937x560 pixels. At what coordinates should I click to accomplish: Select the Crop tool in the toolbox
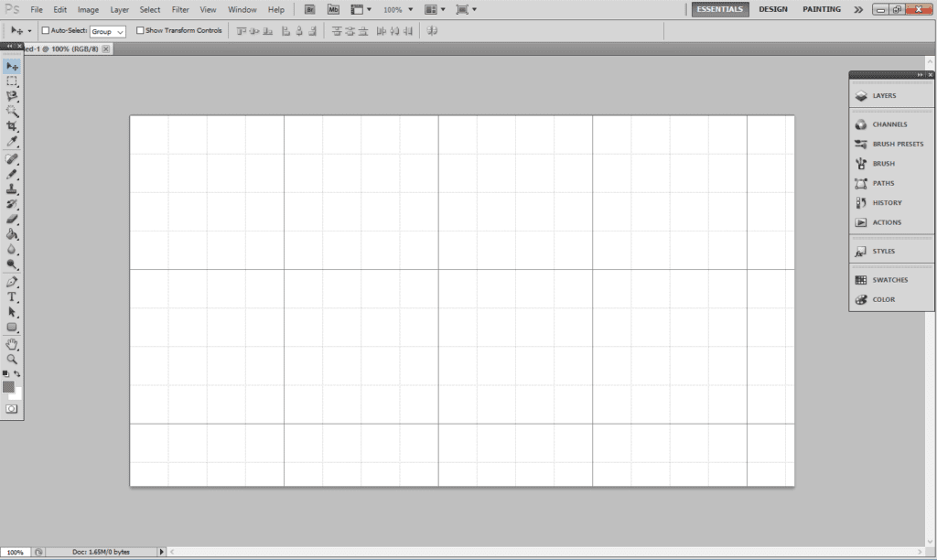pos(12,125)
